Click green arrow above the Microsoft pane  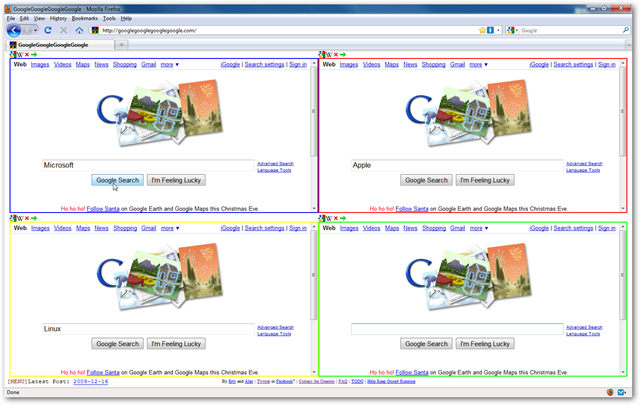(34, 55)
